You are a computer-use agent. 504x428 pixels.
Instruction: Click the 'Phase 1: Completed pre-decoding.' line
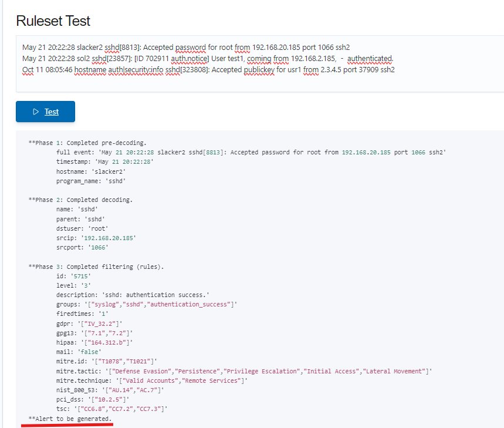[87, 143]
